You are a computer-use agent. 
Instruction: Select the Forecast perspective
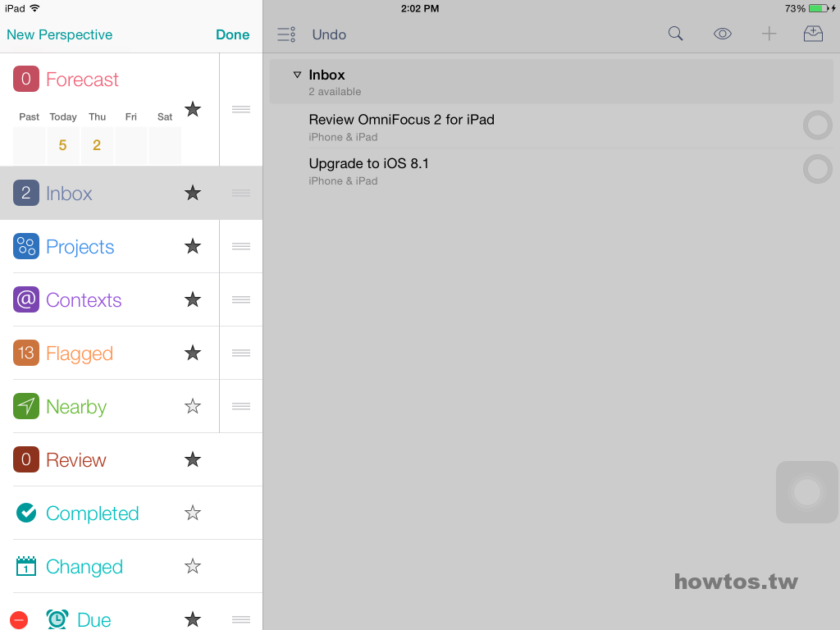[82, 80]
